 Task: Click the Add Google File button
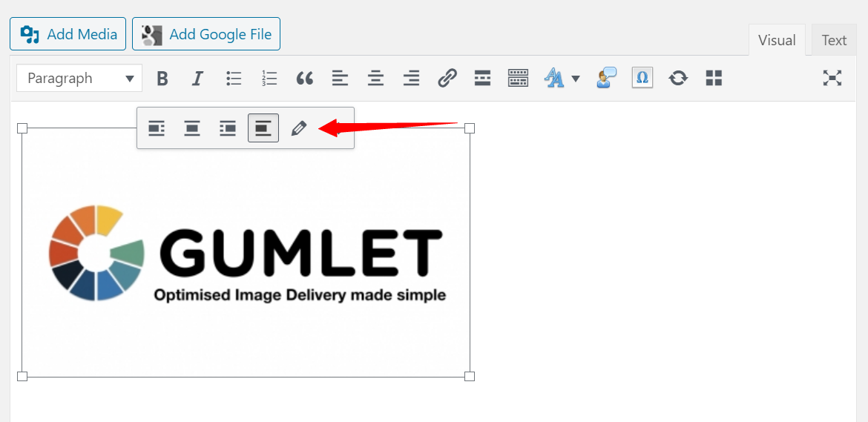(206, 33)
